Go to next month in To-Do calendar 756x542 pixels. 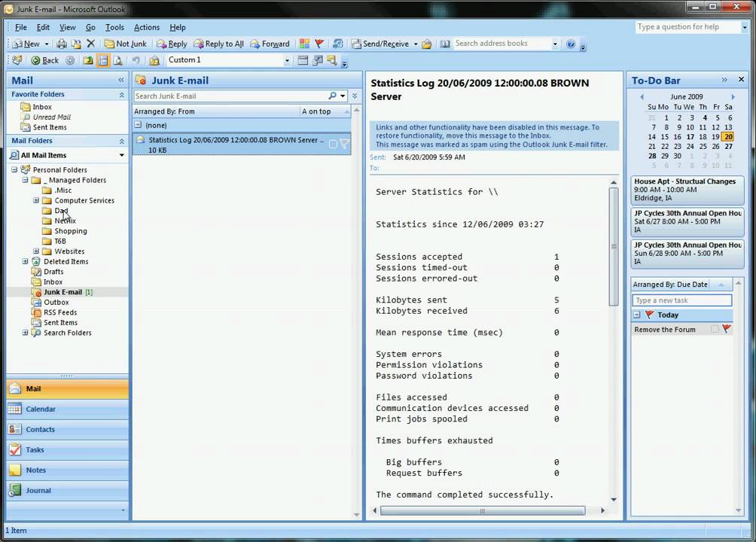tap(733, 97)
